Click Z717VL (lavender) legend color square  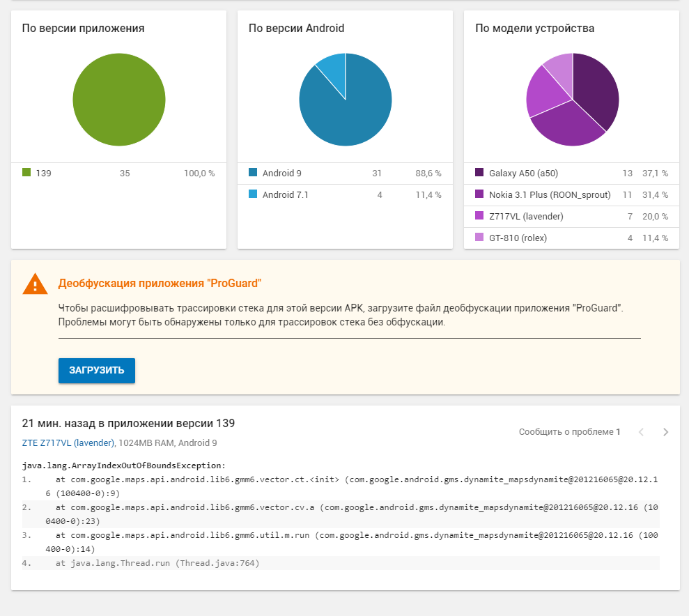tap(479, 217)
